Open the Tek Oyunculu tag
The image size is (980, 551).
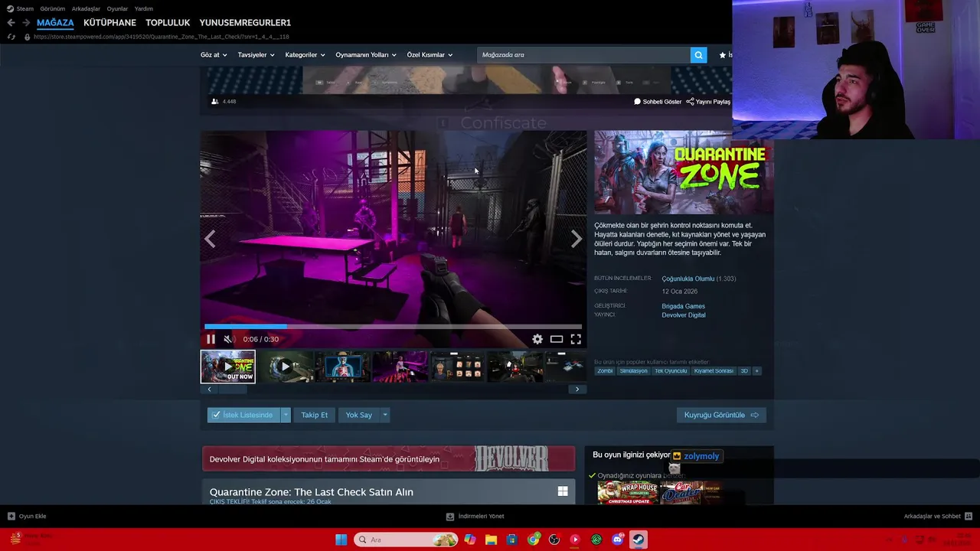point(671,371)
